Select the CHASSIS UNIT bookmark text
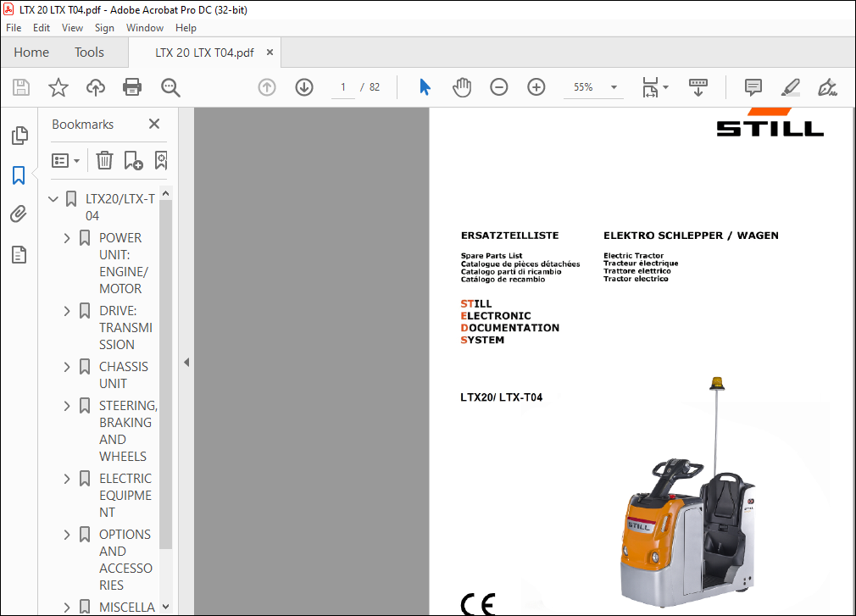Screen dimensions: 856x616 [x=124, y=375]
